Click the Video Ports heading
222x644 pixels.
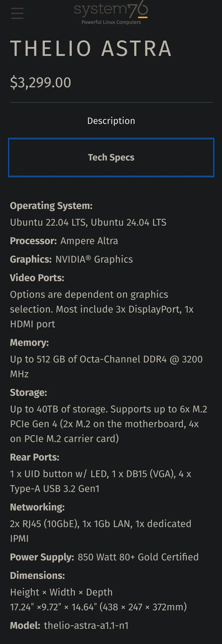coord(37,278)
